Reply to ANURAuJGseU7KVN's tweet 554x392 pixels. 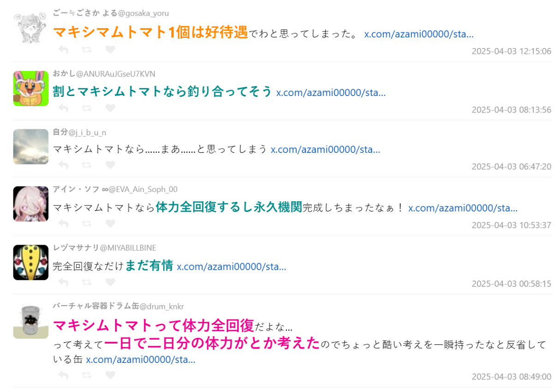[x=64, y=108]
